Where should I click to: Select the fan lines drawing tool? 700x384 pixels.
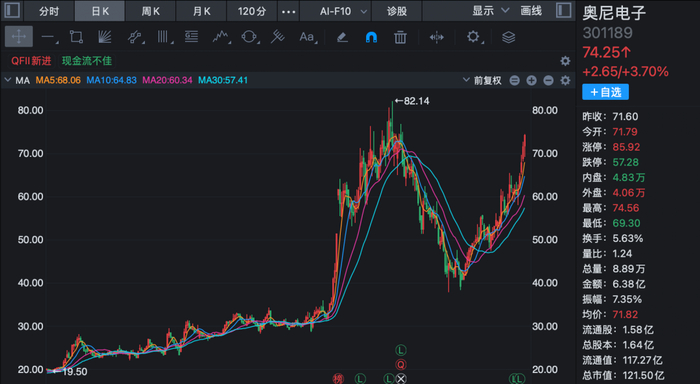click(x=104, y=37)
